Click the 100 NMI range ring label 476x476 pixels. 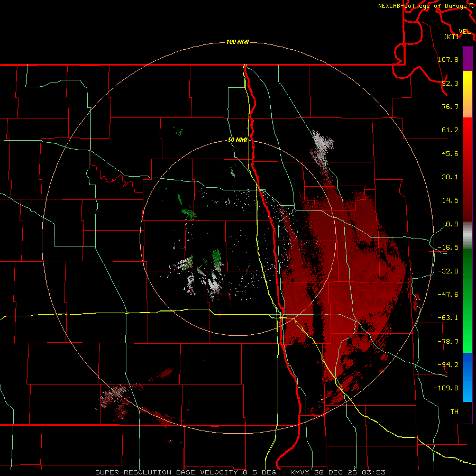[237, 42]
